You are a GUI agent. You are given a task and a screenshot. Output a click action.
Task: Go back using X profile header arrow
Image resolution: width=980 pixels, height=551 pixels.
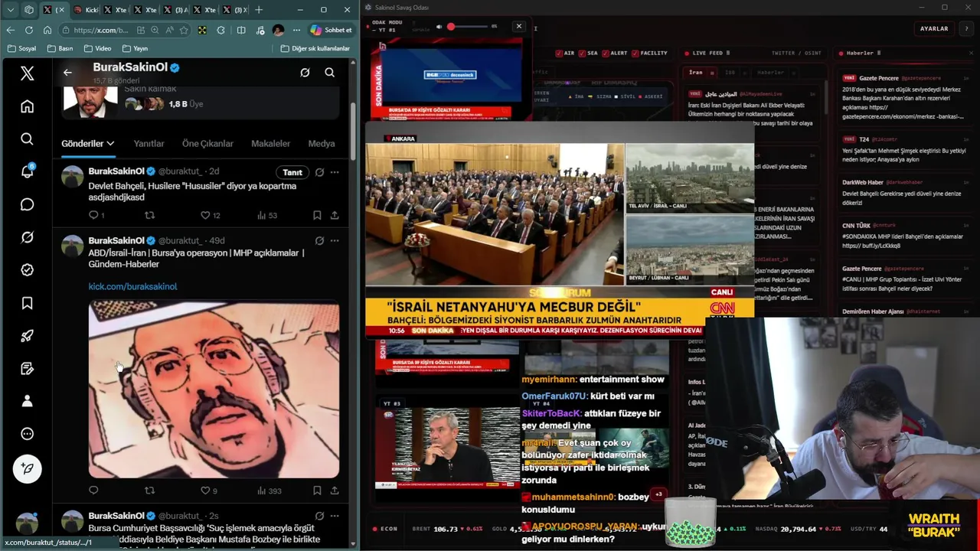(x=67, y=72)
